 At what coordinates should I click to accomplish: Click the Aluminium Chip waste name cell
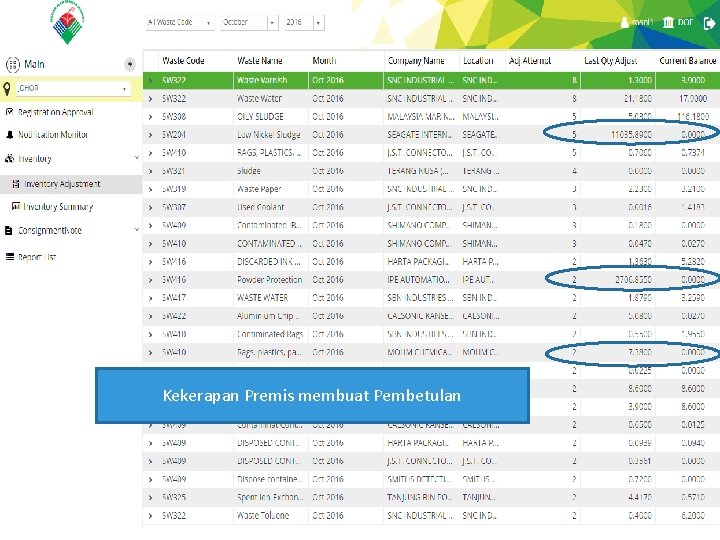point(269,316)
